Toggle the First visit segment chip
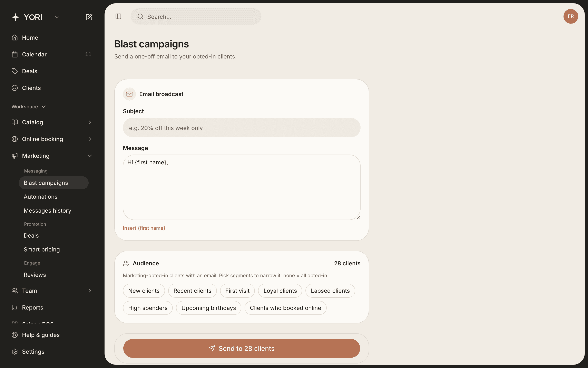 (x=237, y=291)
